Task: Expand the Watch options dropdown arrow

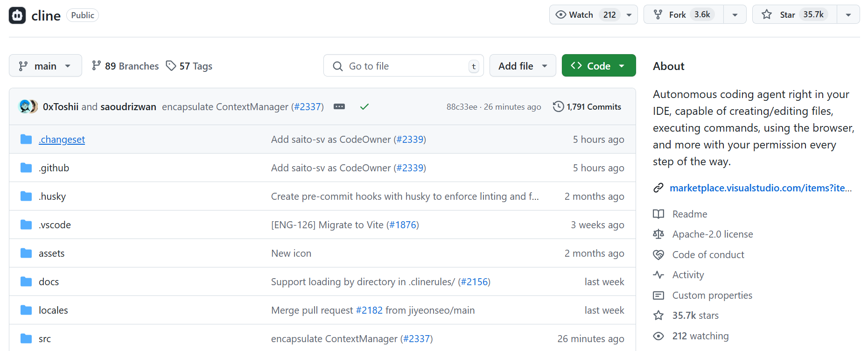Action: pos(629,15)
